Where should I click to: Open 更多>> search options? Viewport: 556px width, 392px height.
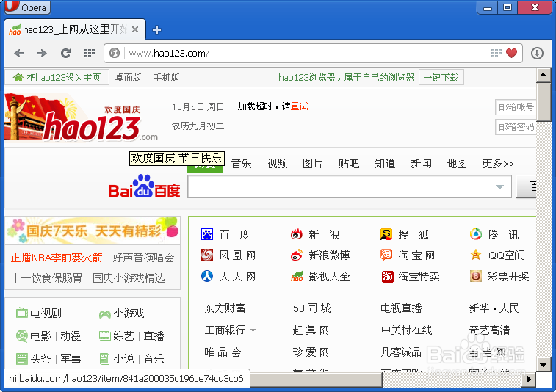[x=498, y=164]
